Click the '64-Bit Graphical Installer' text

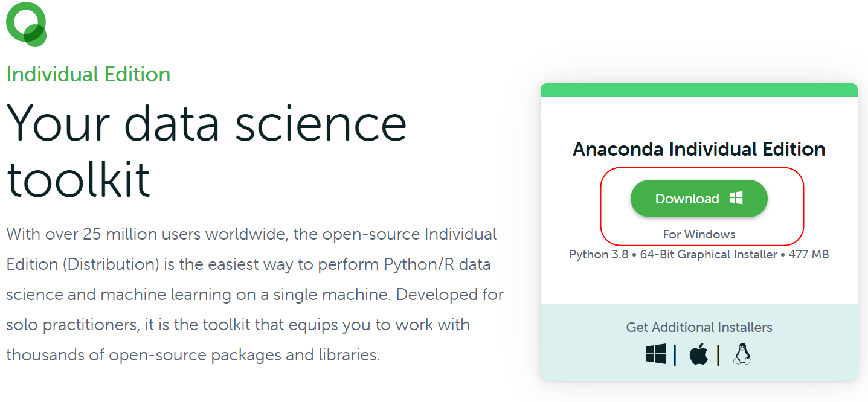click(x=709, y=255)
